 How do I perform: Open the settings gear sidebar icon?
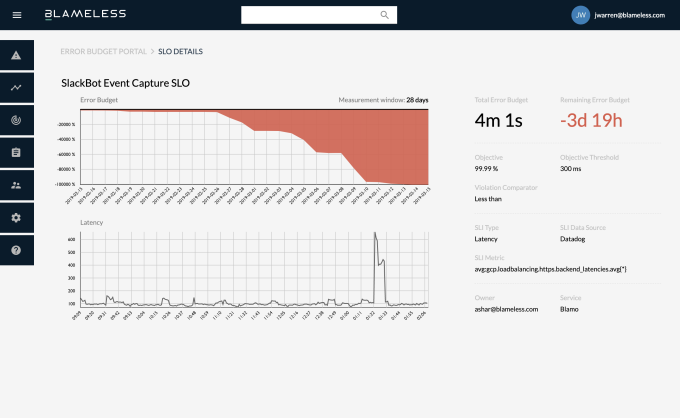point(16,217)
